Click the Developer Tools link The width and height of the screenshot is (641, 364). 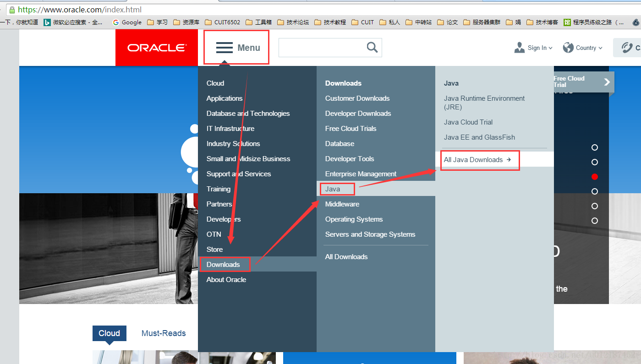tap(350, 159)
